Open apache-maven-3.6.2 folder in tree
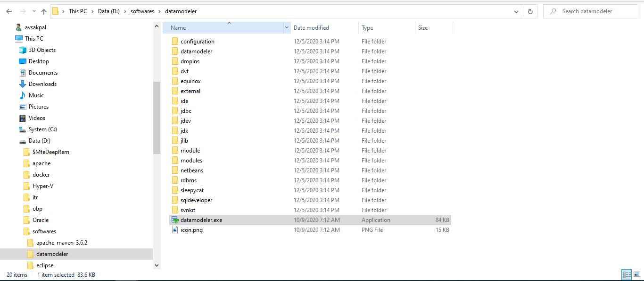Image resolution: width=644 pixels, height=281 pixels. 62,243
